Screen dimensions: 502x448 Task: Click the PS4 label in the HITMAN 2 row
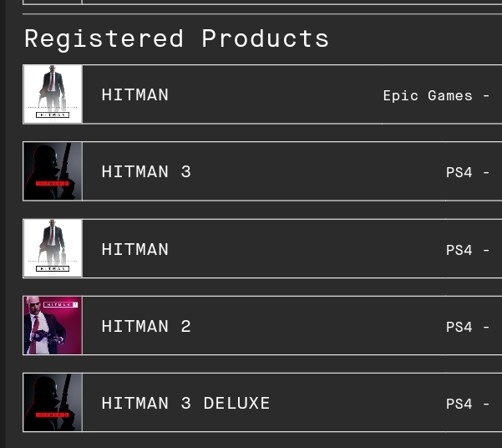459,327
